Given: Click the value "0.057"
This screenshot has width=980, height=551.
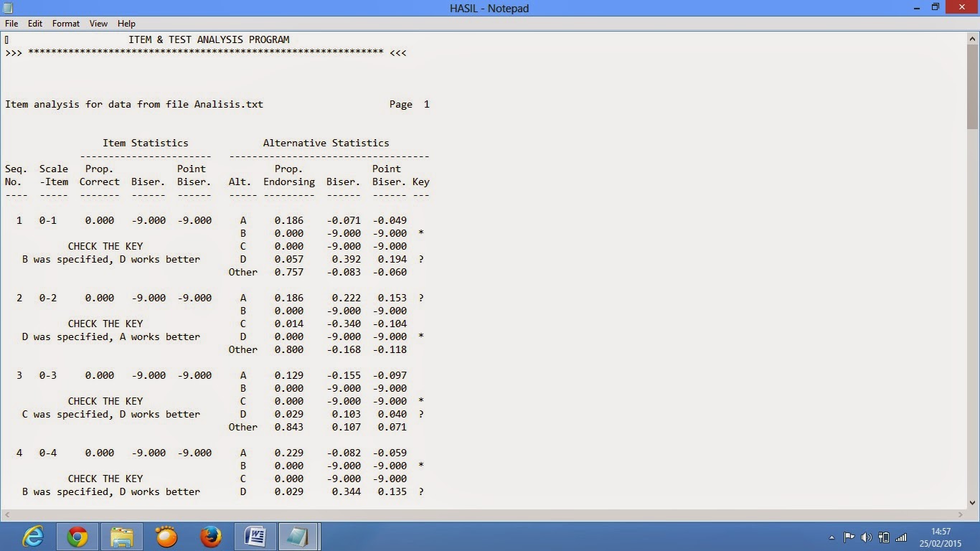Looking at the screenshot, I should click(289, 259).
